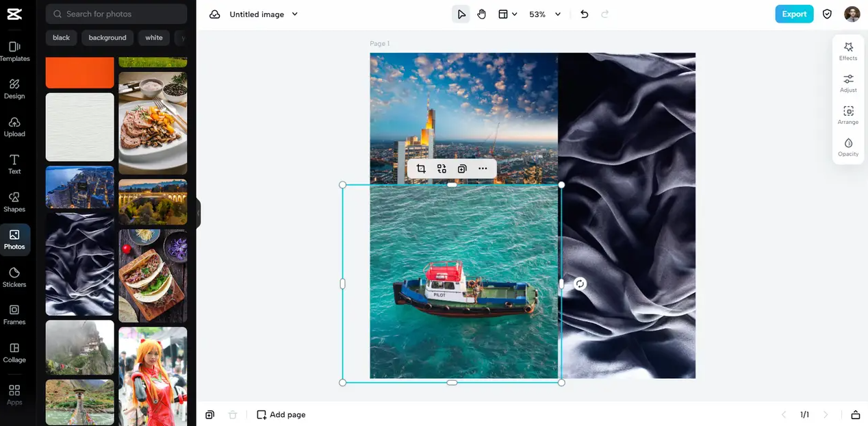This screenshot has height=426, width=868.
Task: Click the Search for photos field
Action: [x=116, y=14]
